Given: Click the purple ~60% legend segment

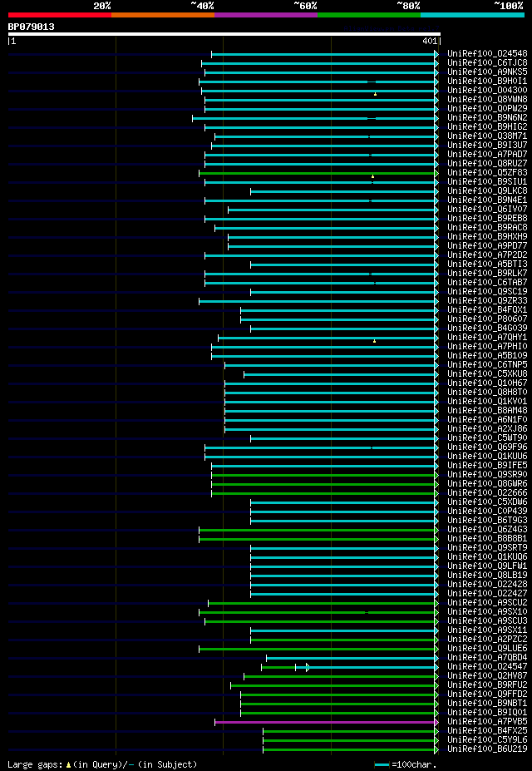Looking at the screenshot, I should pyautogui.click(x=266, y=15).
